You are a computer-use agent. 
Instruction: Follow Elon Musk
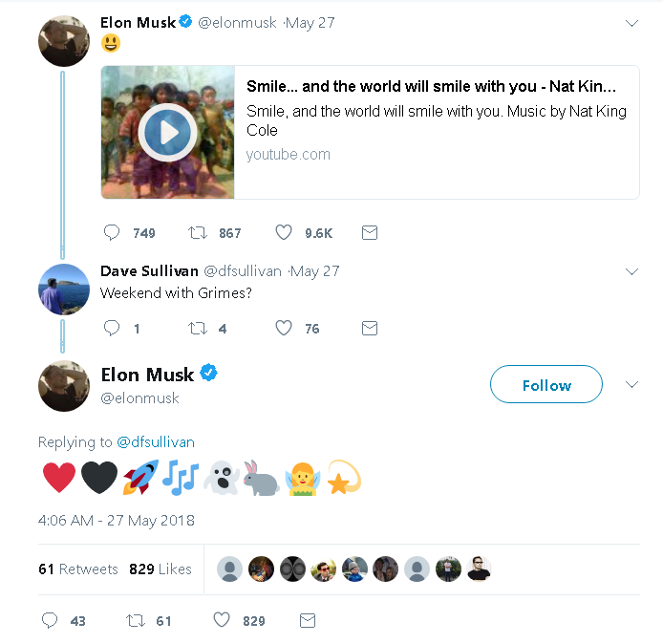(x=545, y=385)
